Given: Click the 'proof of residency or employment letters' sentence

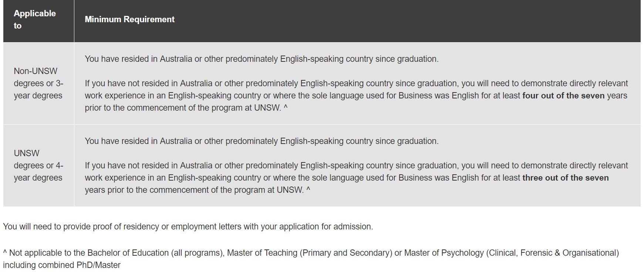Looking at the screenshot, I should 188,226.
